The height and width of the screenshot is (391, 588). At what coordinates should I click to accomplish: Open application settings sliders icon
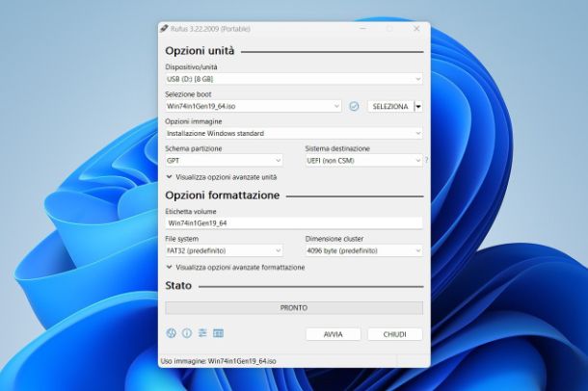coord(202,333)
